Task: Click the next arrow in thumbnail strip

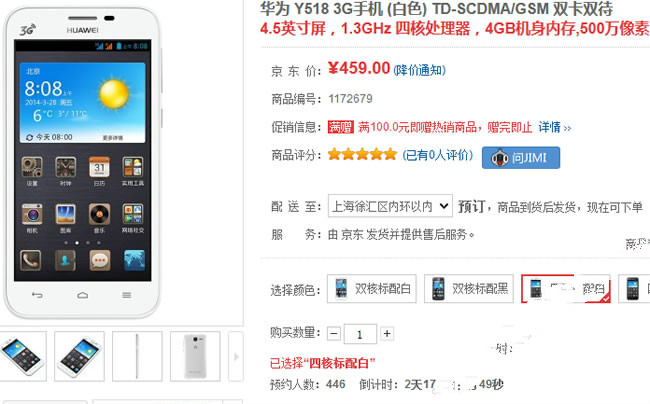Action: click(x=236, y=356)
